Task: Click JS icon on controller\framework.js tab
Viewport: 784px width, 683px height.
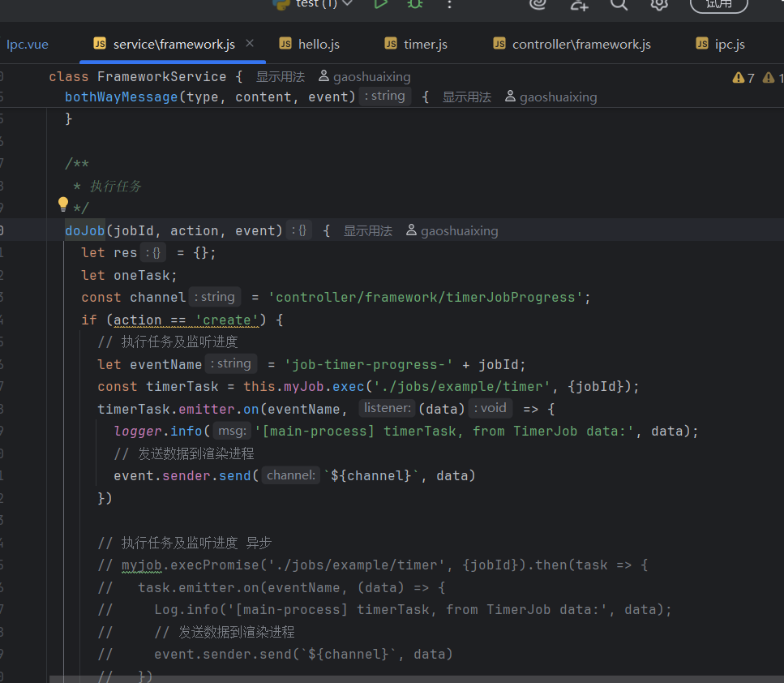Action: click(499, 44)
